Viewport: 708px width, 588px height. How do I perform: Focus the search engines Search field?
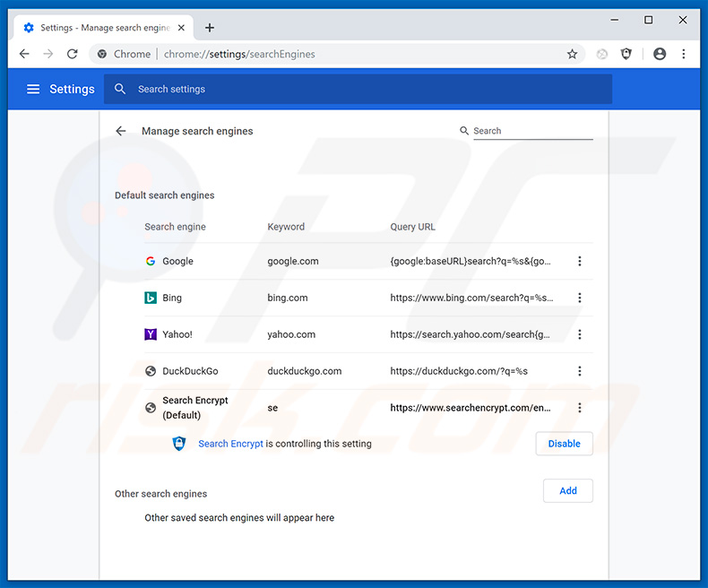point(533,131)
